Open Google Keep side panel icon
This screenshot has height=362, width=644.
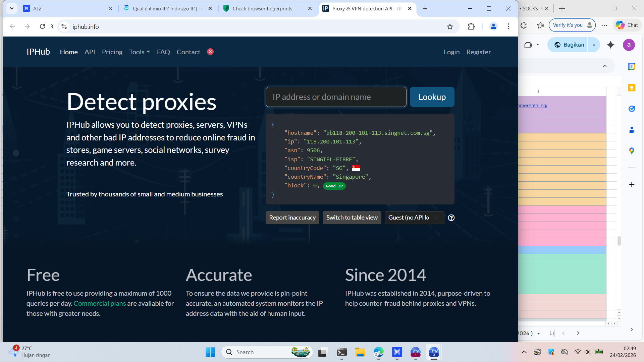(632, 88)
